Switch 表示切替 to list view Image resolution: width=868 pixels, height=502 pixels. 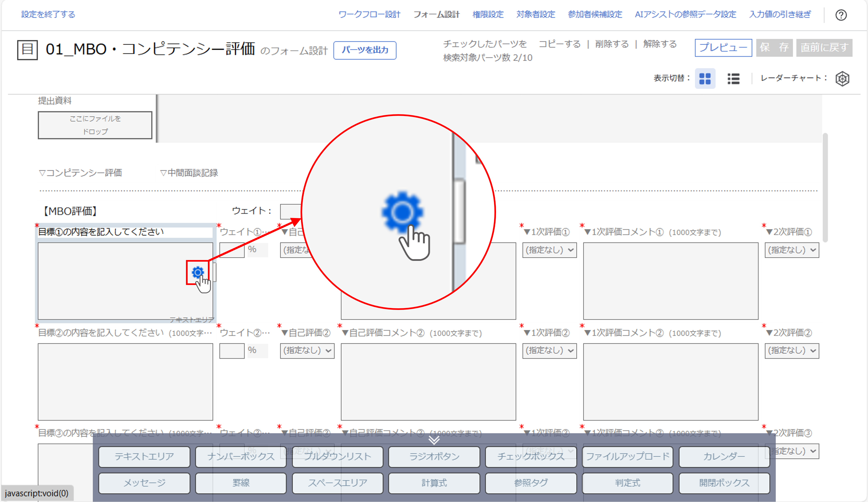pos(733,78)
